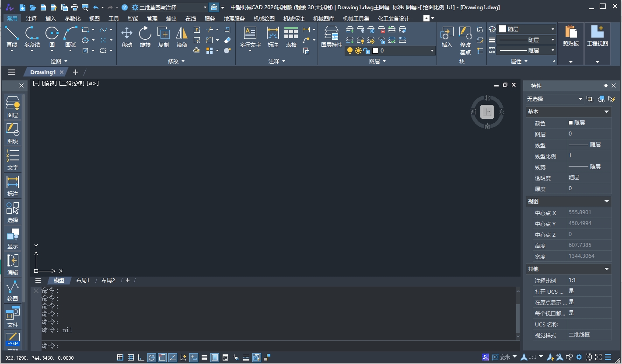Activate the 复制 copy tool
Screen dimensions: 622x364
164,37
